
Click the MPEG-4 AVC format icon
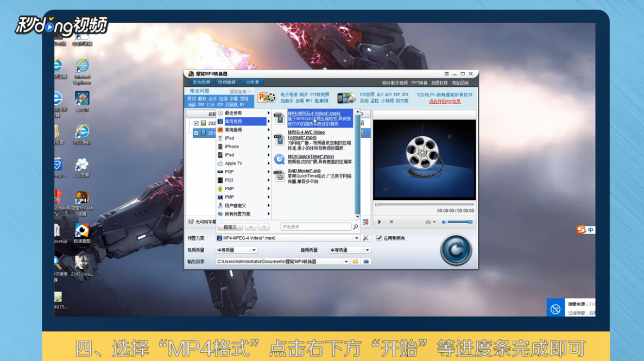tap(280, 140)
